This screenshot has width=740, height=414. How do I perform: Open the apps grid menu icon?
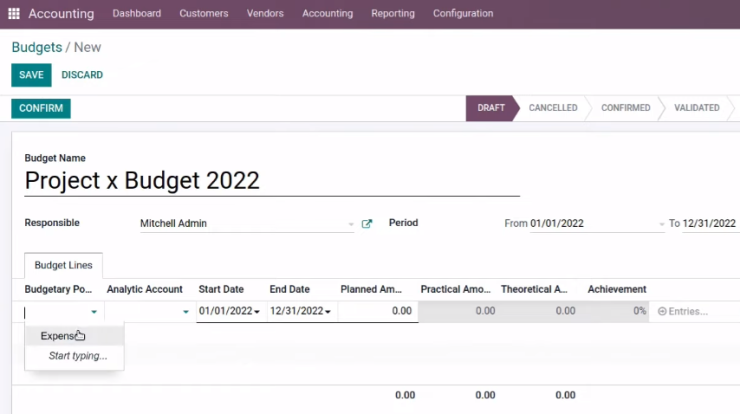pos(14,14)
